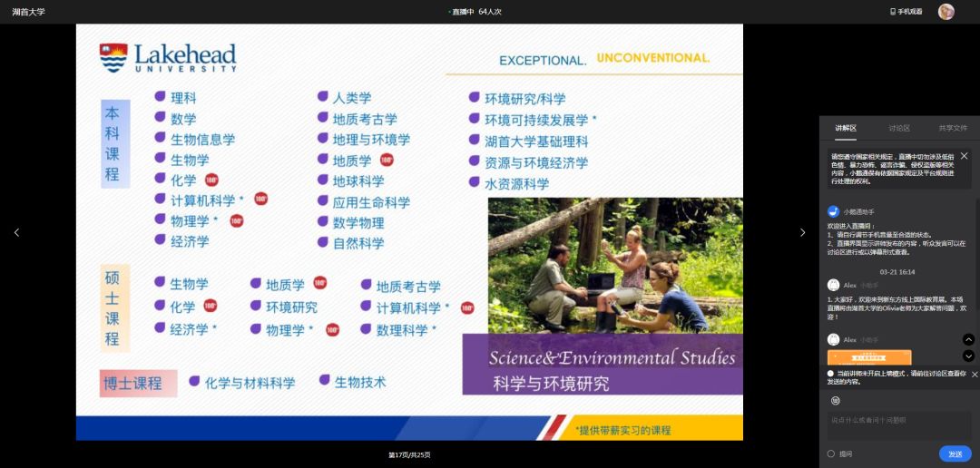
Task: Click 生物技术 under 博士课程
Action: (360, 382)
